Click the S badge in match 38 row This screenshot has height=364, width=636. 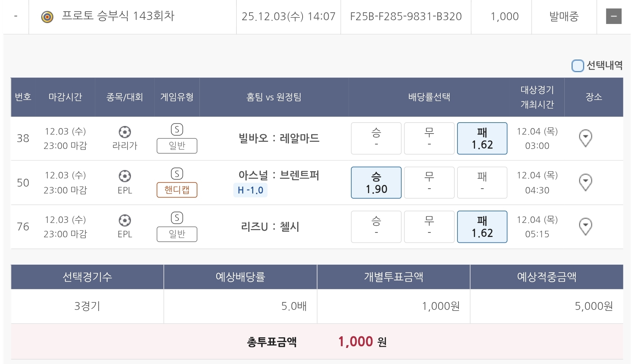point(177,129)
